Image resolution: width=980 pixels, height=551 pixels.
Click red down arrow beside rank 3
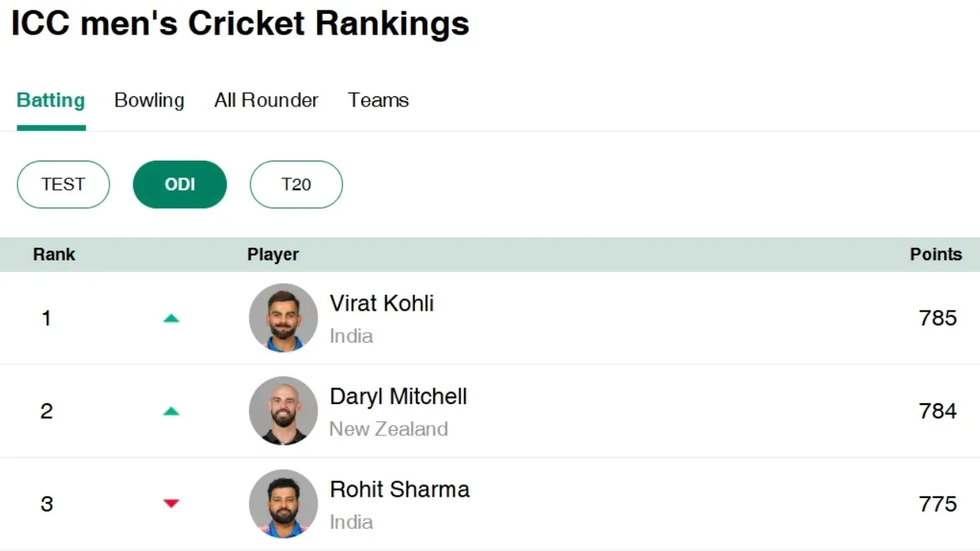(171, 504)
